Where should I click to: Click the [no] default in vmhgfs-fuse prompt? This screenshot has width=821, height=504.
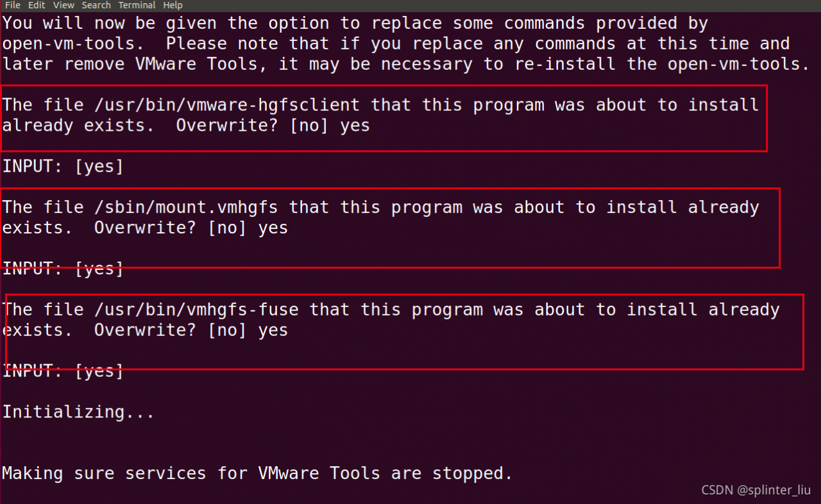click(227, 331)
